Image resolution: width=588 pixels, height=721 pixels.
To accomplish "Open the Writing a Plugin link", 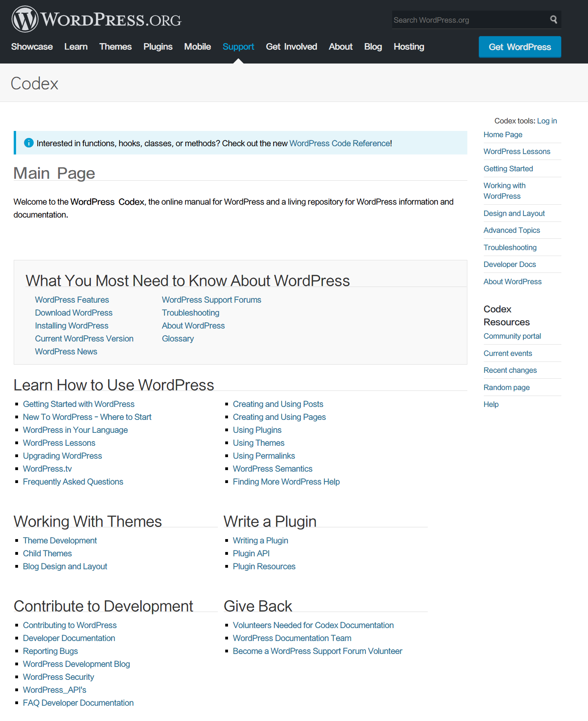I will point(261,541).
